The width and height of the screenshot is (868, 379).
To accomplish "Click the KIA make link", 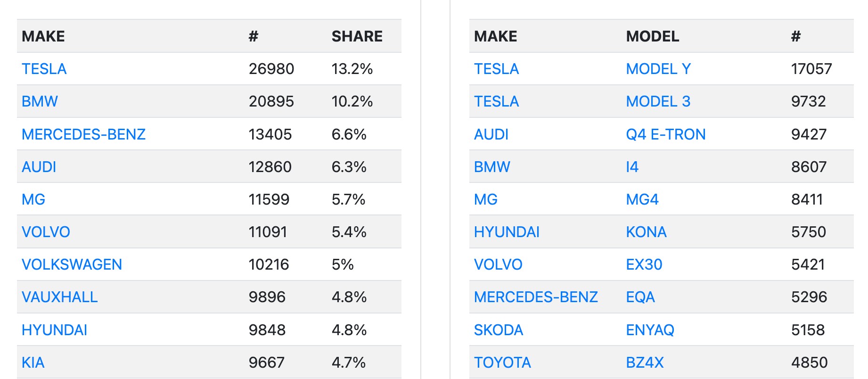I will 33,363.
